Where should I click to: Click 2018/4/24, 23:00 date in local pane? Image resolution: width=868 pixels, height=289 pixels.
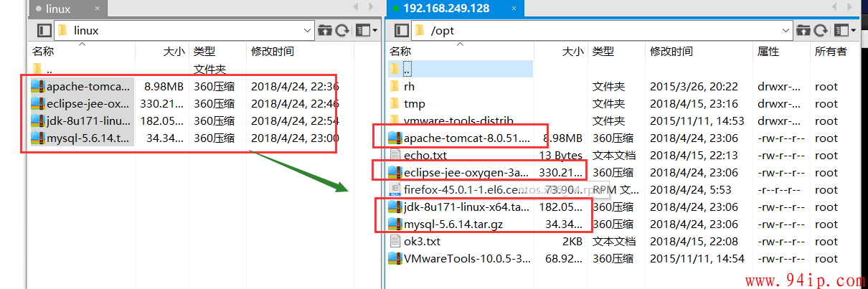pos(295,138)
